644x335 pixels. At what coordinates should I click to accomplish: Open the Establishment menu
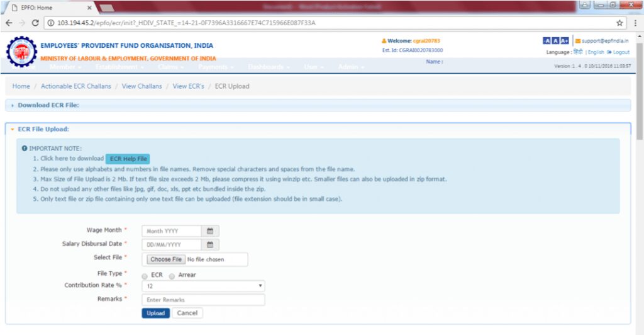pyautogui.click(x=119, y=67)
